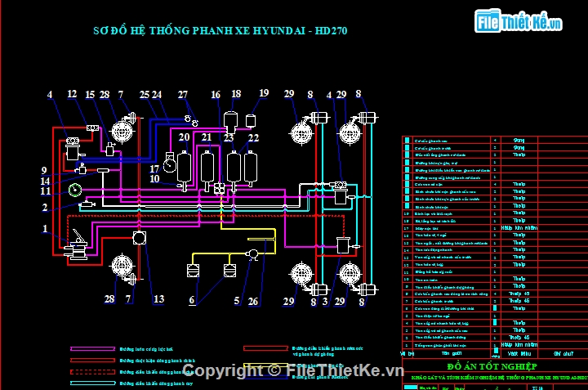Image resolution: width=588 pixels, height=390 pixels.
Task: Click the number label 6
Action: [x=192, y=300]
